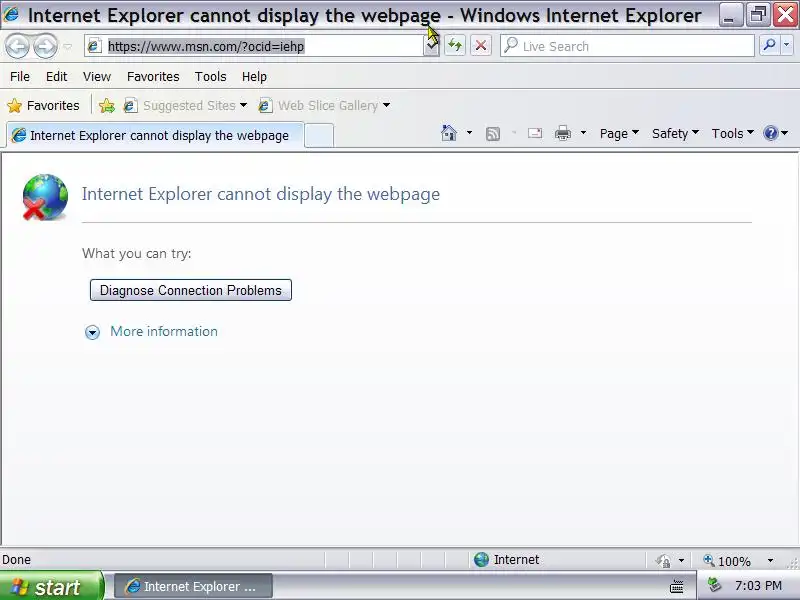Open the Help menu
Screen dimensions: 800x600
point(254,77)
